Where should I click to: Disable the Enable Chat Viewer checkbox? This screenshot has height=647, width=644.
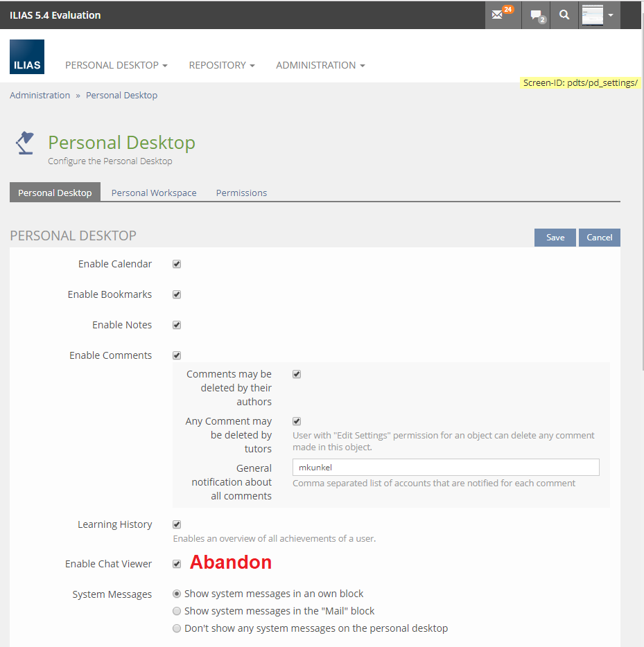177,564
